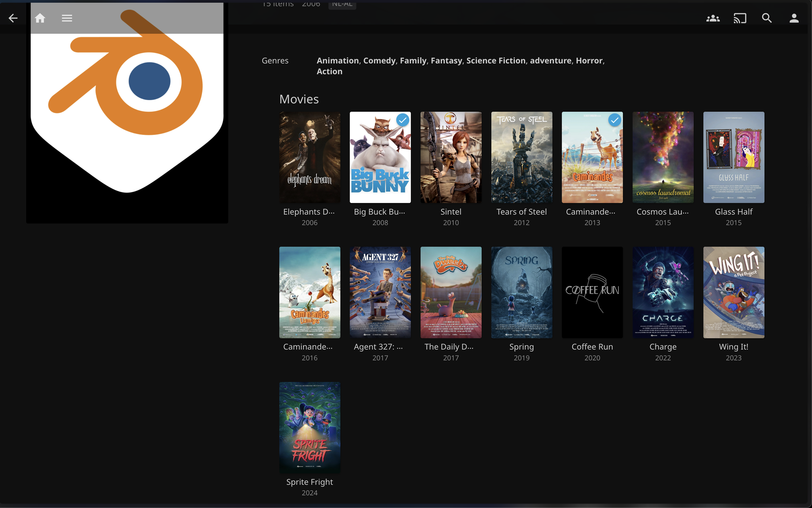Open the user profile icon

(x=794, y=18)
